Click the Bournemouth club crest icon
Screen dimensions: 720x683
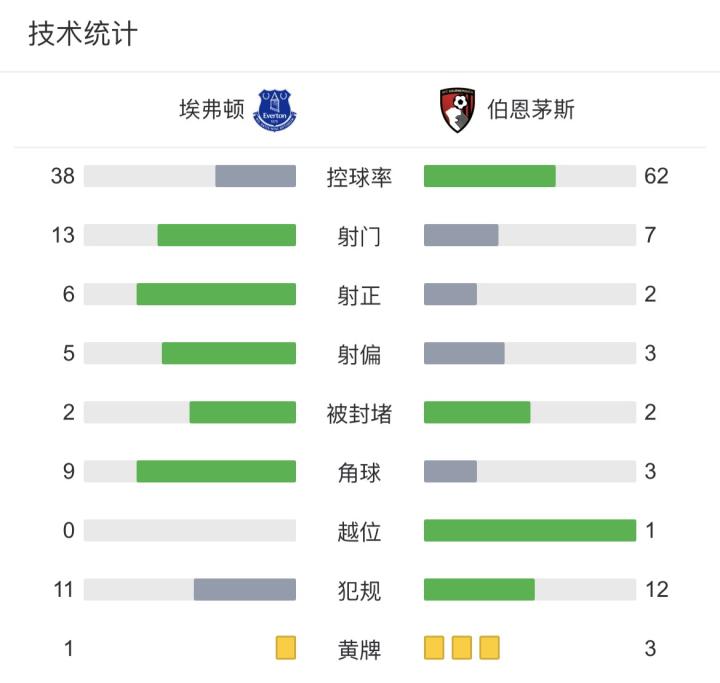click(457, 109)
